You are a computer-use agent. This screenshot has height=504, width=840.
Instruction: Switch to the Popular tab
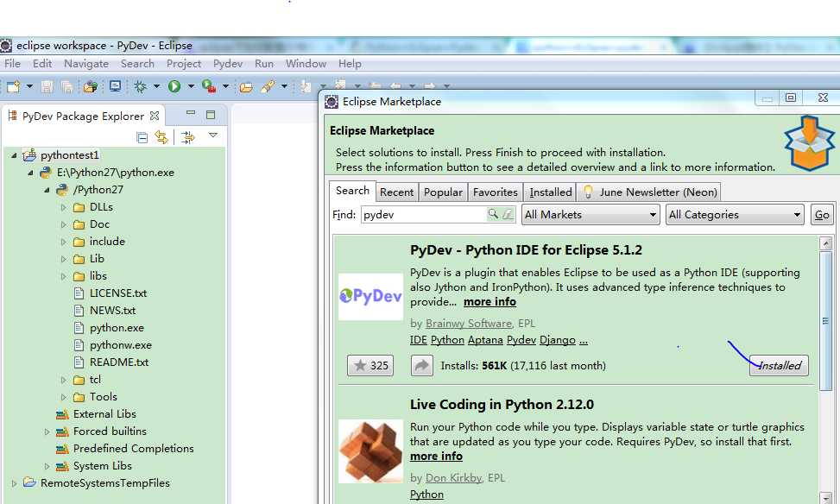pos(443,192)
